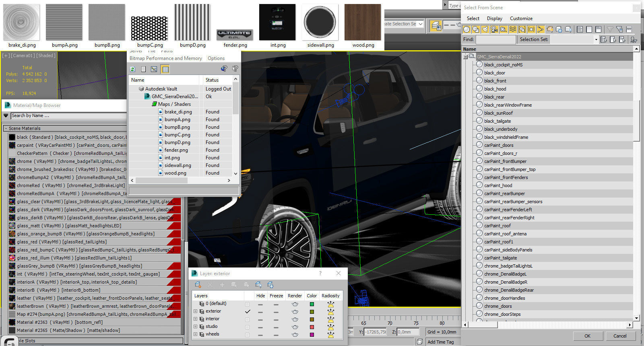Screen dimensions: 644x346
Task: Click Select All list icon in Select From Scene
Action: pos(580,29)
